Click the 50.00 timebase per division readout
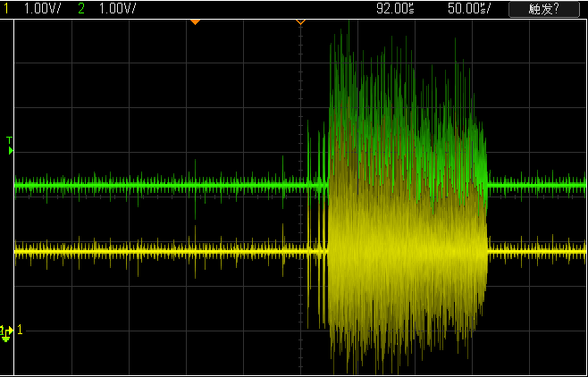The height and width of the screenshot is (377, 588). (469, 9)
